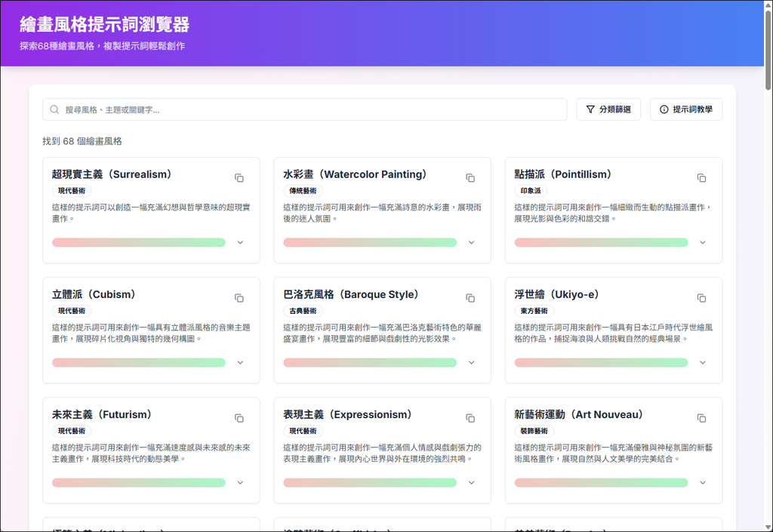
Task: Expand the Baroque Style card
Action: pyautogui.click(x=471, y=362)
